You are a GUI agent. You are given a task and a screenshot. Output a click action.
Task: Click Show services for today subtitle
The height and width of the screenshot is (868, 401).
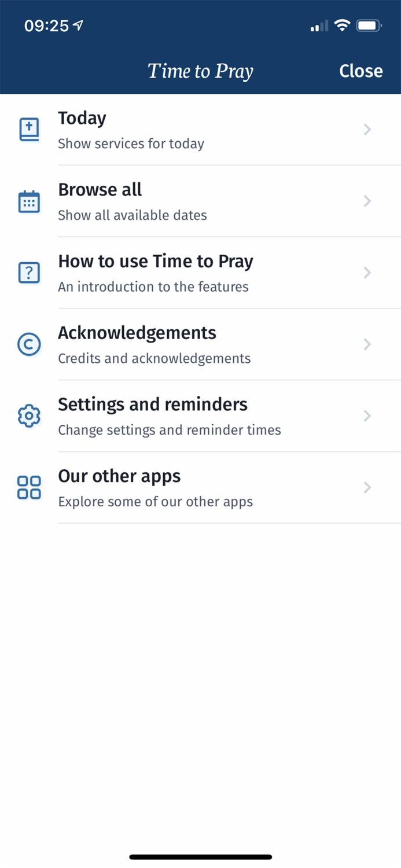(131, 144)
